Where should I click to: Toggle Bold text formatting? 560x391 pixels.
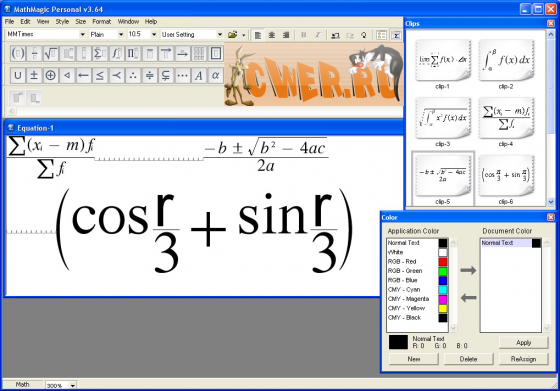304,35
